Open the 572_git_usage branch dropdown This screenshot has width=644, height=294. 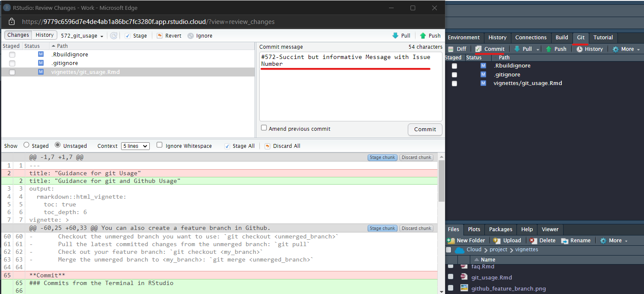click(x=82, y=36)
